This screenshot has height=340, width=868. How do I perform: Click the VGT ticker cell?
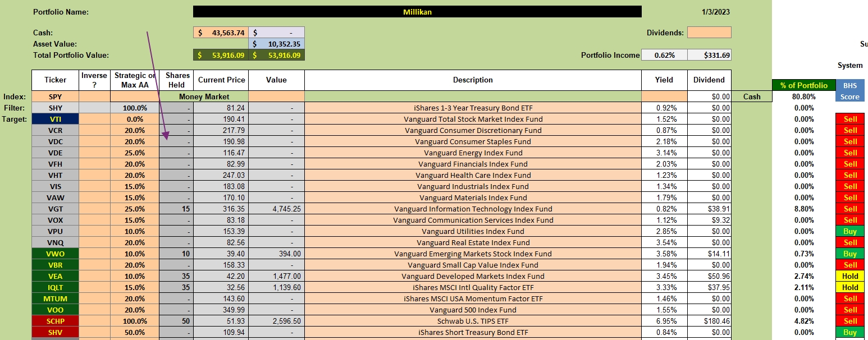click(x=56, y=209)
